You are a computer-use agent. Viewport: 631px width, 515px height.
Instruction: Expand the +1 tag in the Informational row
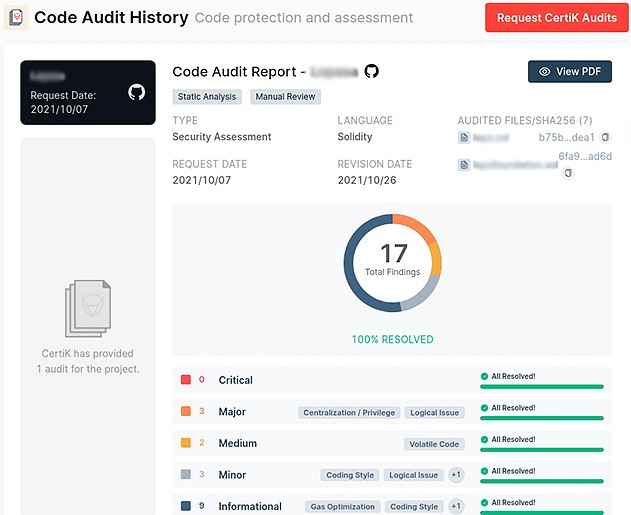click(456, 506)
